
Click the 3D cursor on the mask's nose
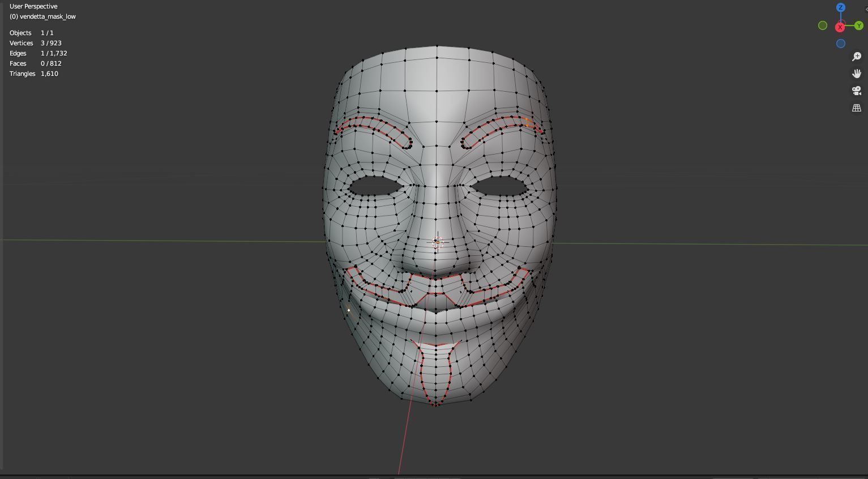point(437,242)
